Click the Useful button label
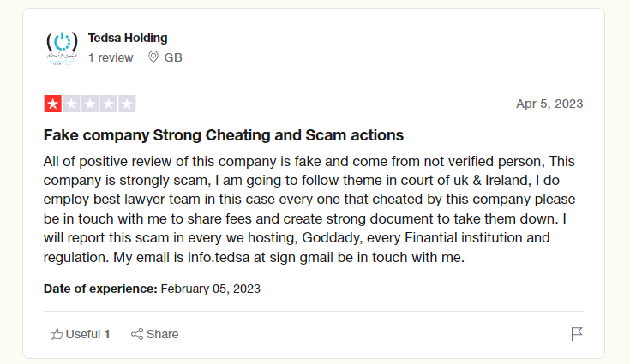 click(x=83, y=334)
